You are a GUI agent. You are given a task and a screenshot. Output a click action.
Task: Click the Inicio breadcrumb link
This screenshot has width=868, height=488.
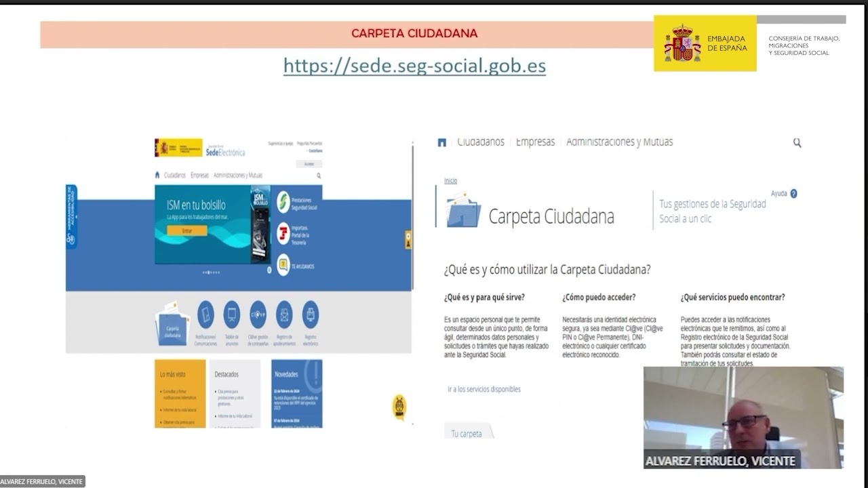tap(451, 181)
